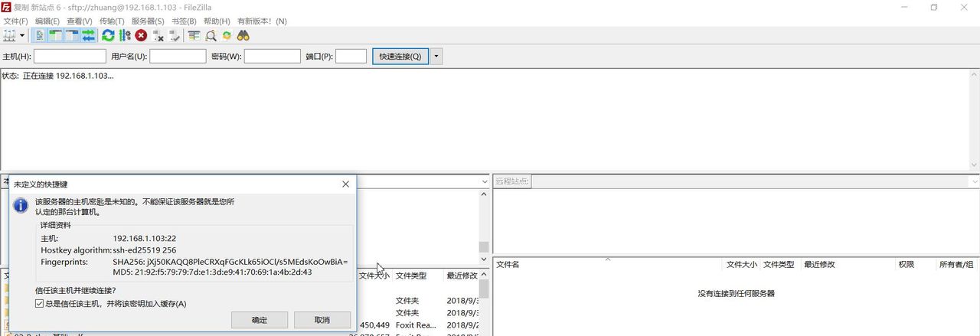This screenshot has height=336, width=980.
Task: Expand the Site Manager dropdown arrow
Action: point(22,35)
